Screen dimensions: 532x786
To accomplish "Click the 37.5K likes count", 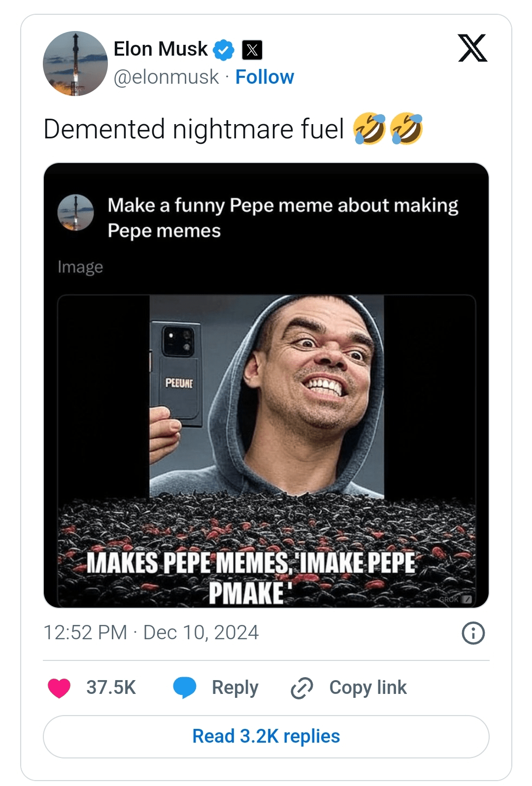I will coord(111,688).
